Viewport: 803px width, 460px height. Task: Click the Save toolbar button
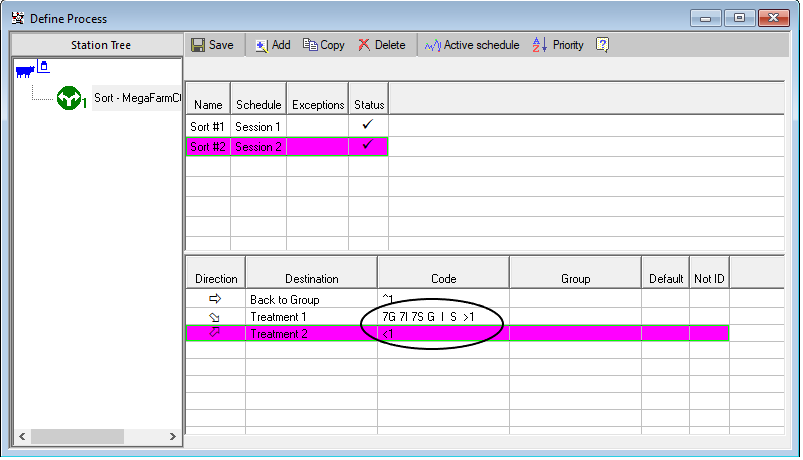(212, 45)
